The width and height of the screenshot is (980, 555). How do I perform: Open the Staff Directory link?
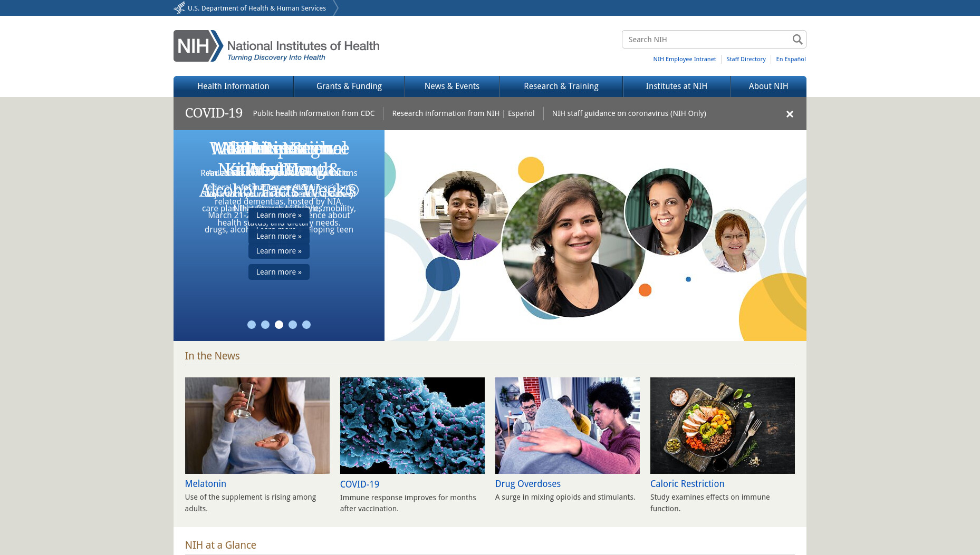746,59
